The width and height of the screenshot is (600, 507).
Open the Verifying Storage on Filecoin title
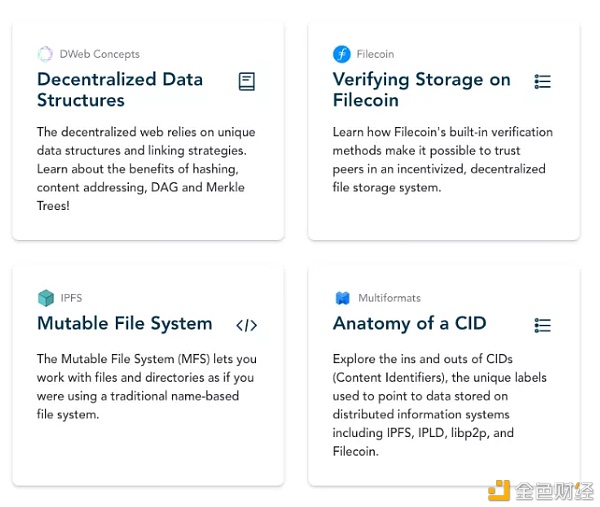422,90
